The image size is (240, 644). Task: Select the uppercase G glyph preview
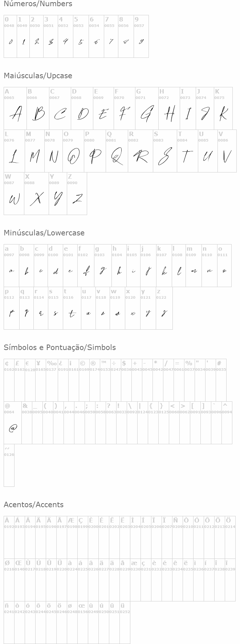pyautogui.click(x=146, y=114)
